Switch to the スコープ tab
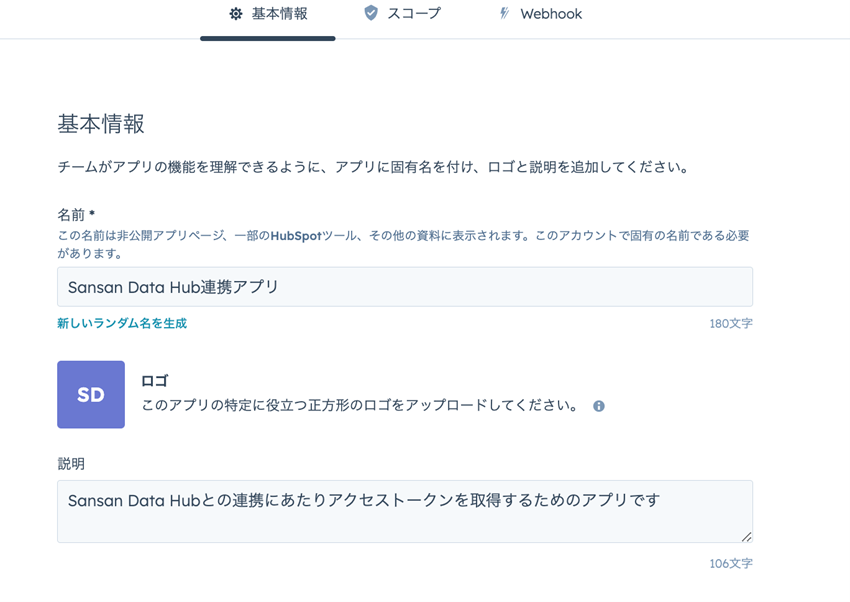 click(x=414, y=14)
